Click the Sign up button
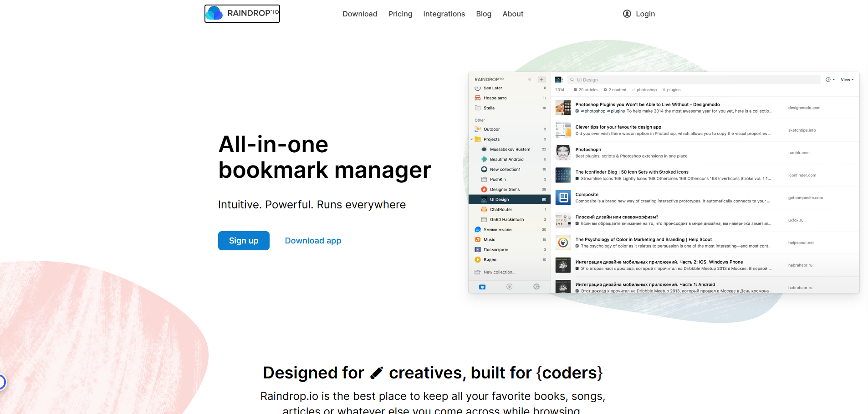The width and height of the screenshot is (868, 414). pos(244,241)
